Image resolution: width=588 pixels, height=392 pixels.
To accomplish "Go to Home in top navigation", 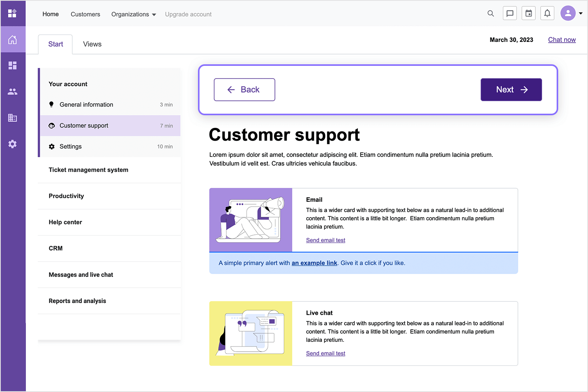I will point(51,14).
